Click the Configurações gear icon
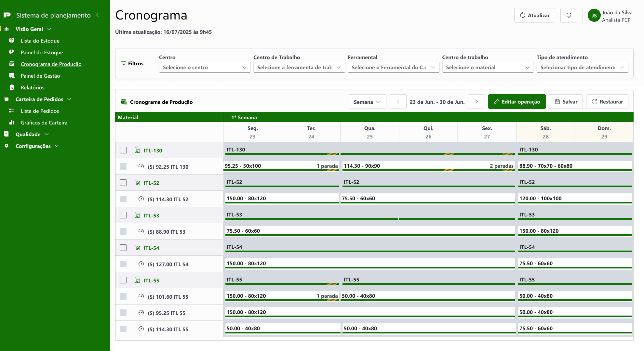The height and width of the screenshot is (351, 644). pyautogui.click(x=7, y=146)
